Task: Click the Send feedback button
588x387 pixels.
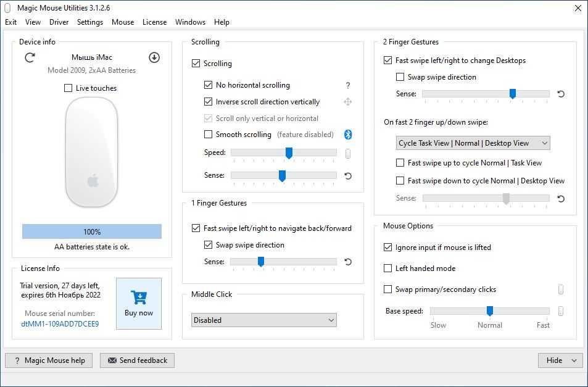Action: [x=138, y=360]
